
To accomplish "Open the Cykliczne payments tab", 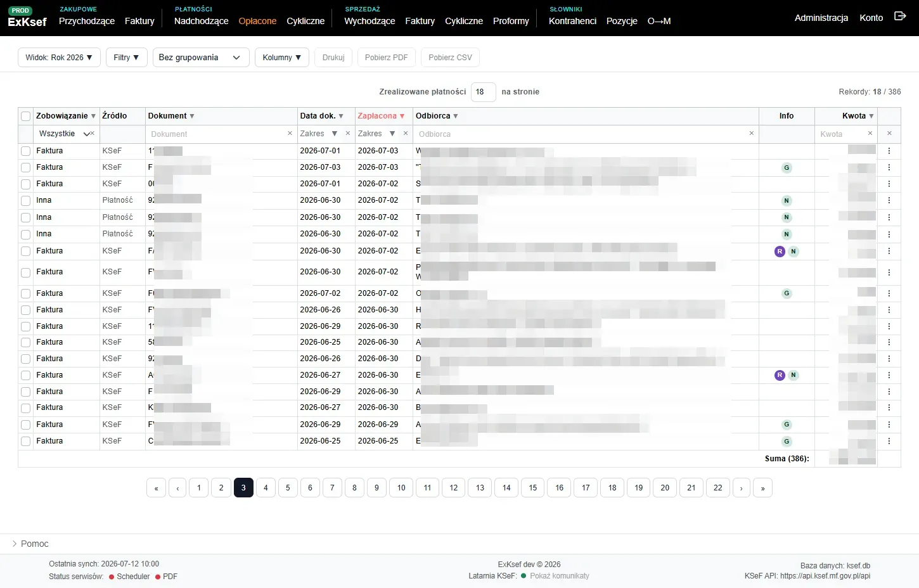I will 305,21.
